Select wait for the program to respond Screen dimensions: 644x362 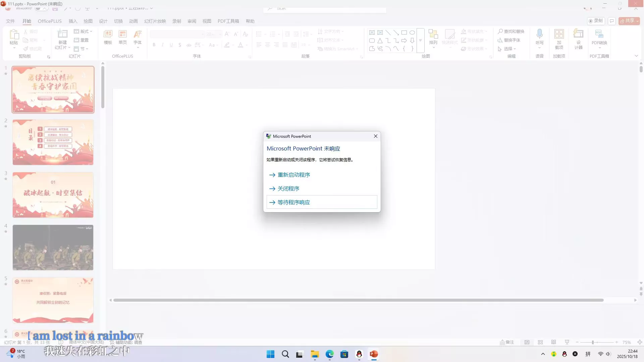click(293, 202)
